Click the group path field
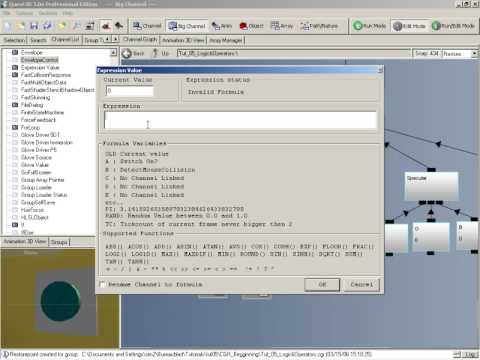The height and width of the screenshot is (360, 480). click(x=293, y=53)
